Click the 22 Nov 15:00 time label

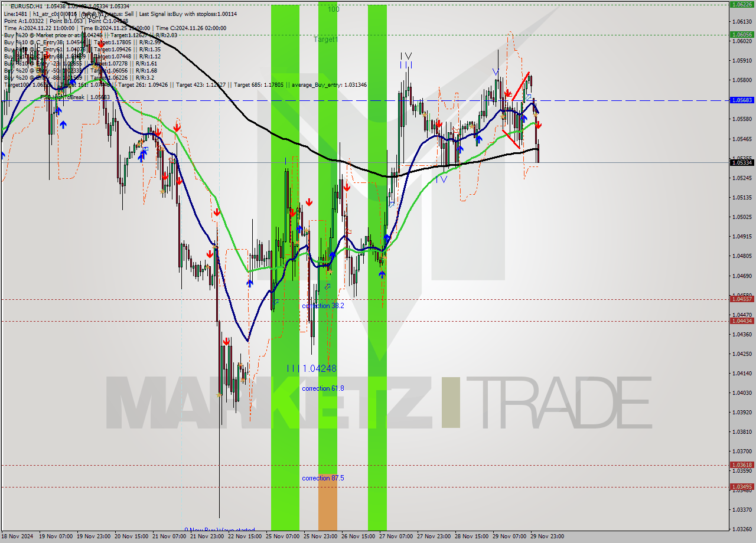pyautogui.click(x=245, y=537)
